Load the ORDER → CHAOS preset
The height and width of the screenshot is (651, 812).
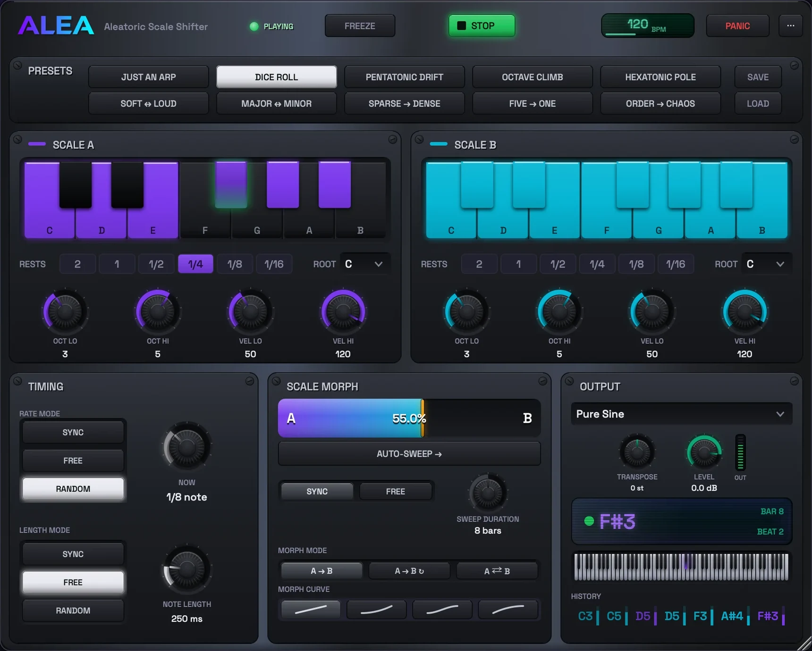pos(660,103)
